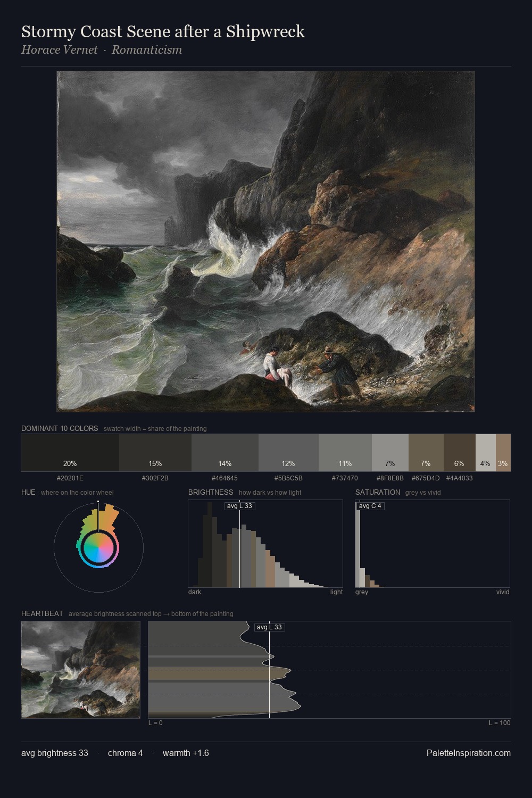Click the '#737470' hex code label
This screenshot has width=532, height=798.
[x=345, y=478]
